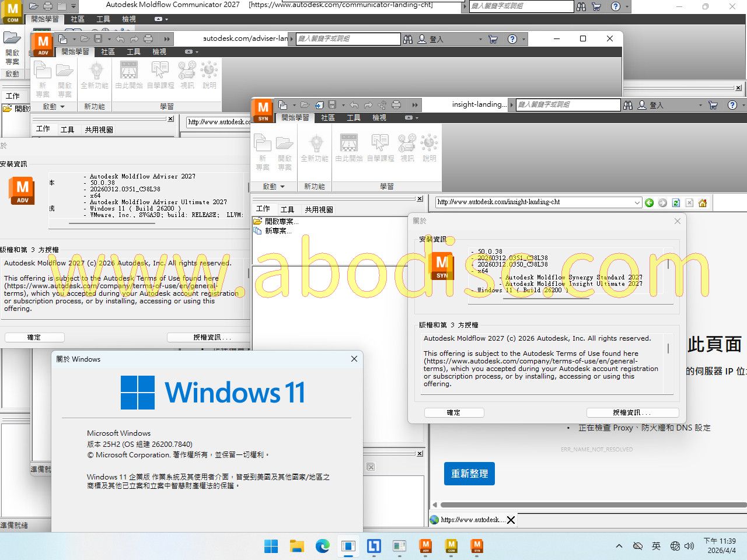Viewport: 747px width, 560px height.
Task: Click the blue 重新整理 button
Action: [469, 474]
